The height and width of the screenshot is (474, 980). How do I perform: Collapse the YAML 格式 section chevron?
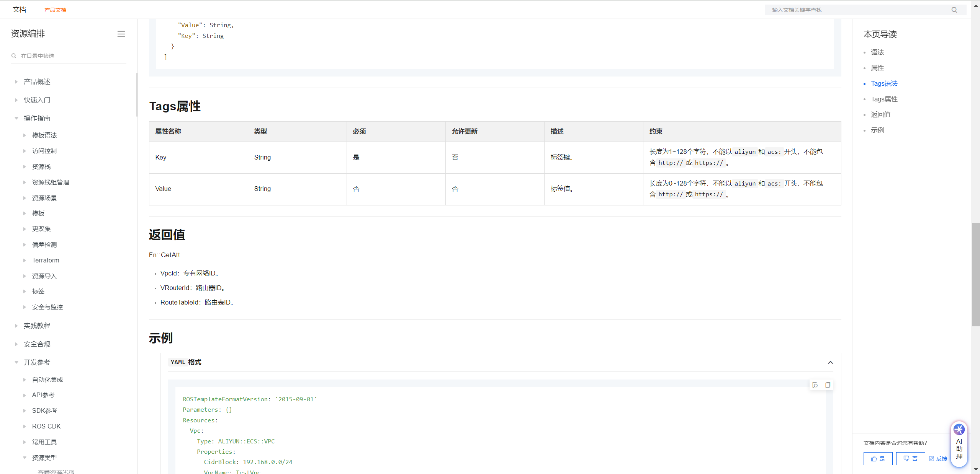830,362
